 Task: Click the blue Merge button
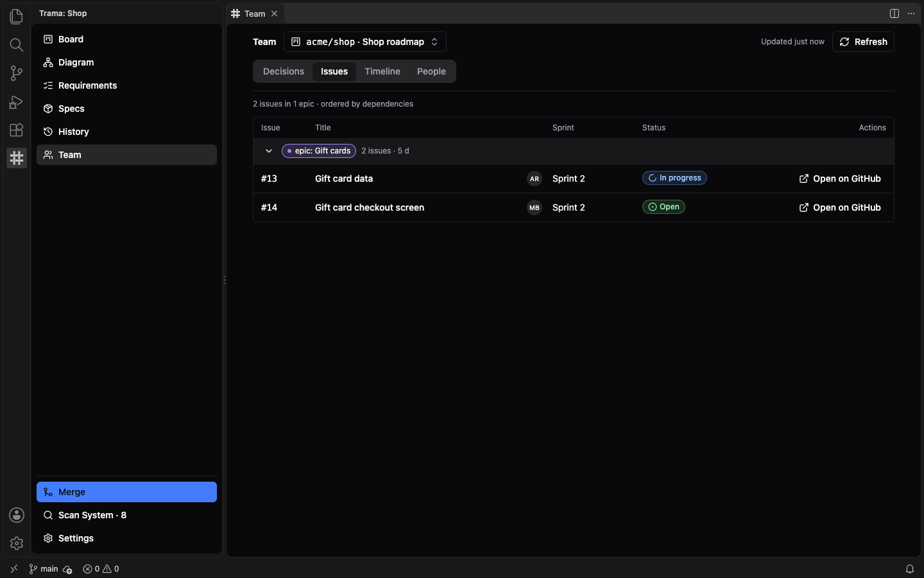126,492
